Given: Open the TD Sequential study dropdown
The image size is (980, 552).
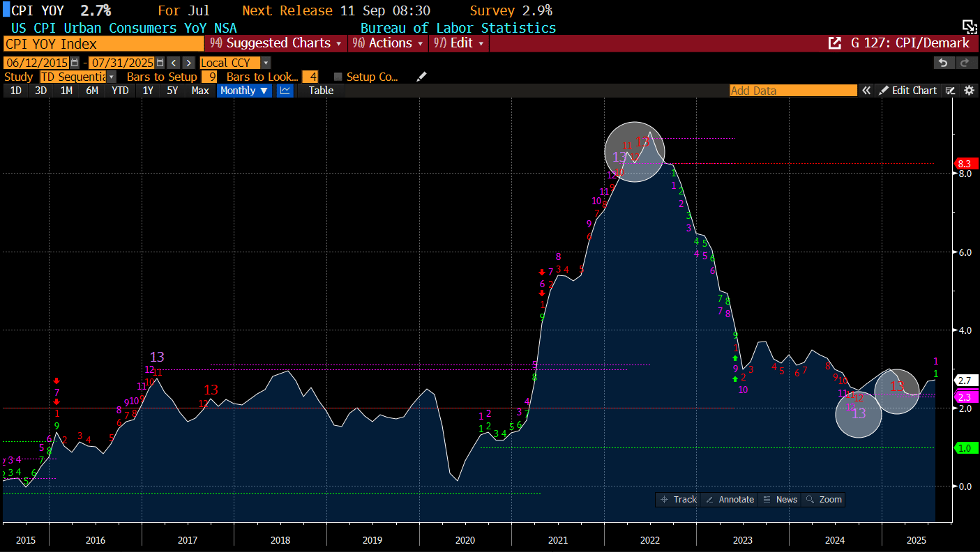Looking at the screenshot, I should (x=112, y=77).
